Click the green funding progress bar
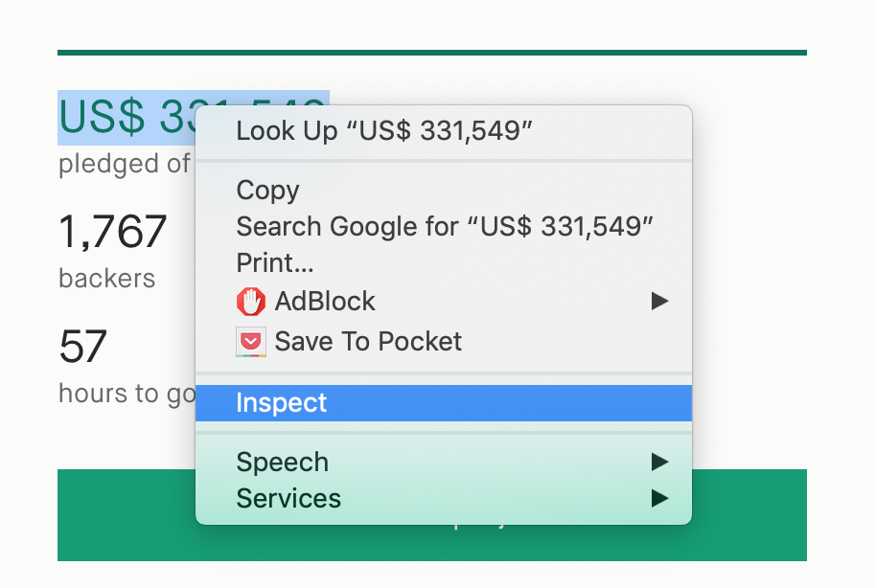Image resolution: width=876 pixels, height=588 pixels. (x=432, y=53)
